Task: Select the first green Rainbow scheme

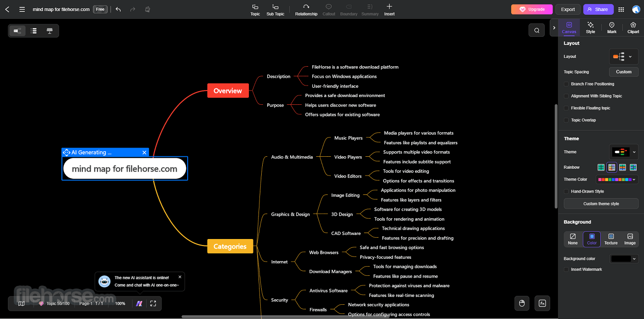Action: pos(601,167)
